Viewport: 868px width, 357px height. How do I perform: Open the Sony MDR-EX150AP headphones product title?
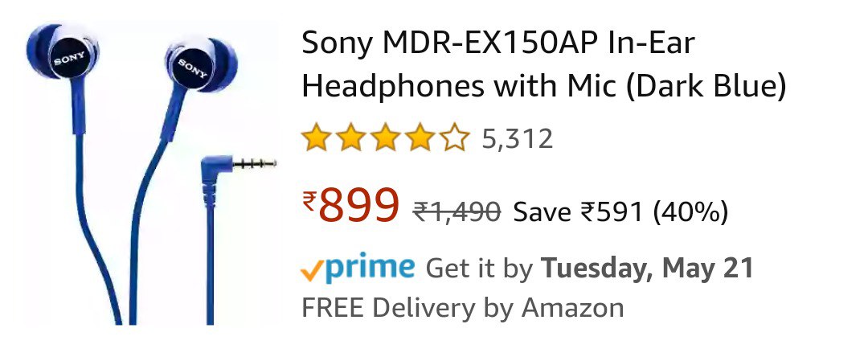coord(543,65)
